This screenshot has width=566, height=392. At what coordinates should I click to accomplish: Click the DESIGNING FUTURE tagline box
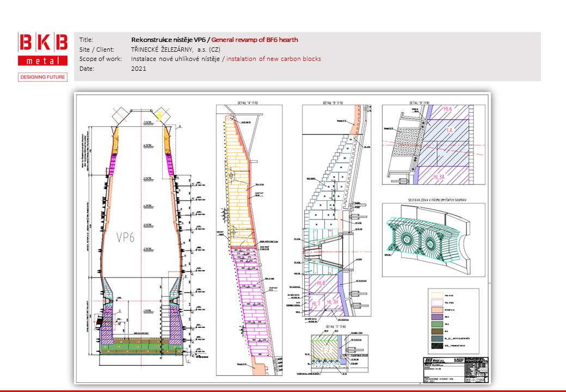click(x=43, y=77)
